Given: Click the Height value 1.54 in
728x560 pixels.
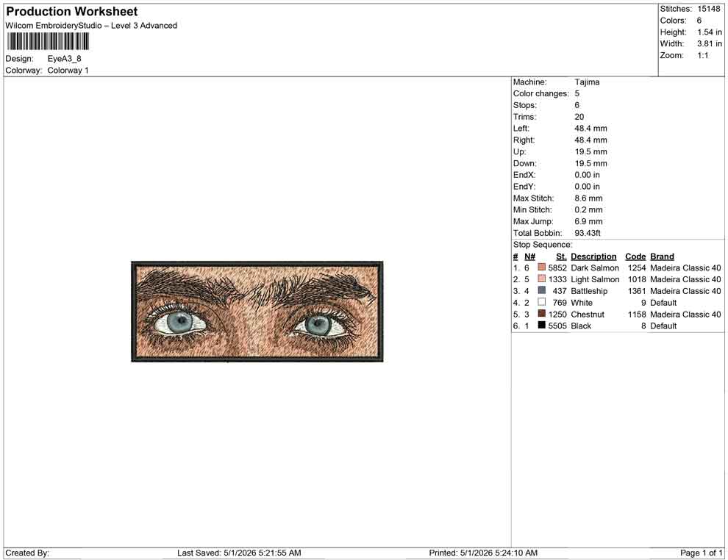Looking at the screenshot, I should pos(710,32).
